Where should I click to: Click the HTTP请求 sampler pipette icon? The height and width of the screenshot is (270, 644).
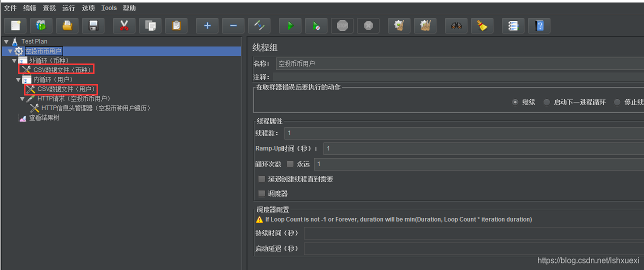point(30,98)
